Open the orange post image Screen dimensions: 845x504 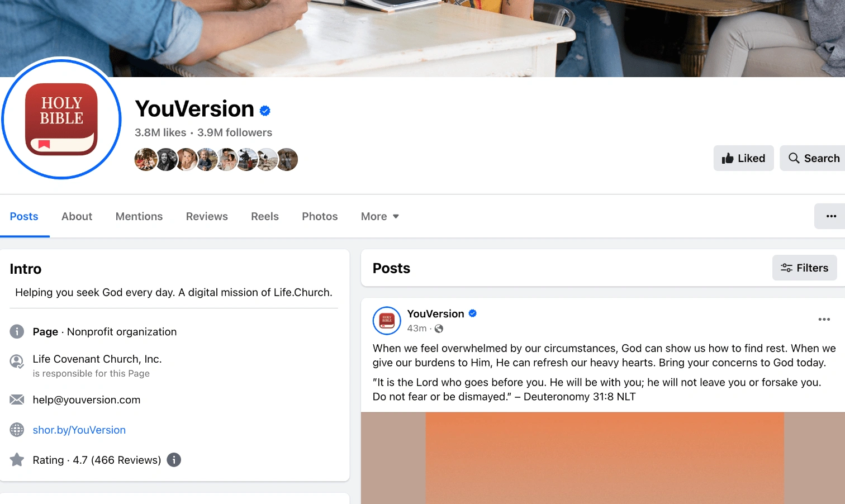point(603,458)
